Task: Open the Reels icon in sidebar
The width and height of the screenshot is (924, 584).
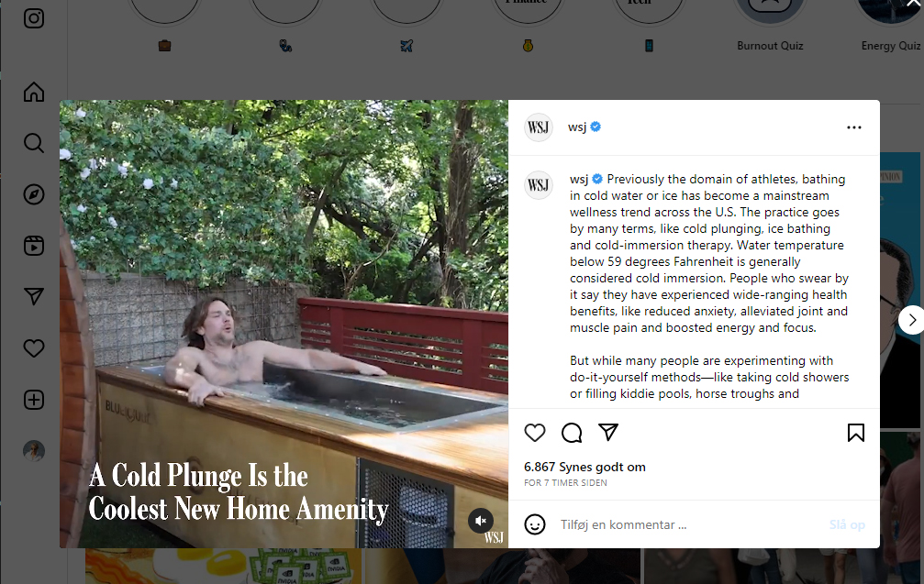Action: coord(34,246)
